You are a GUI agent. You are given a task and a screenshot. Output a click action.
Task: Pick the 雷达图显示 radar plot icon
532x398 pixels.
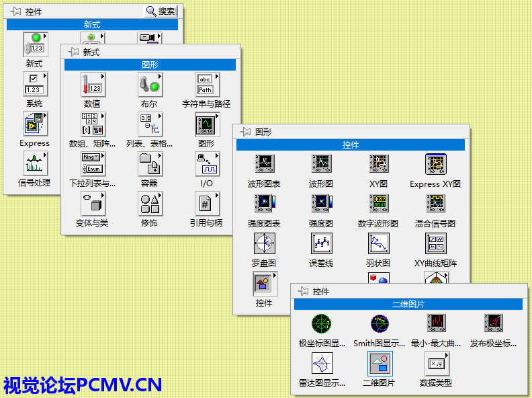322,364
